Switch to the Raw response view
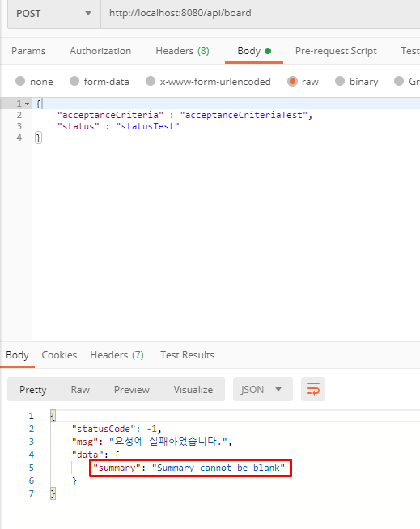This screenshot has width=420, height=529. (x=80, y=390)
